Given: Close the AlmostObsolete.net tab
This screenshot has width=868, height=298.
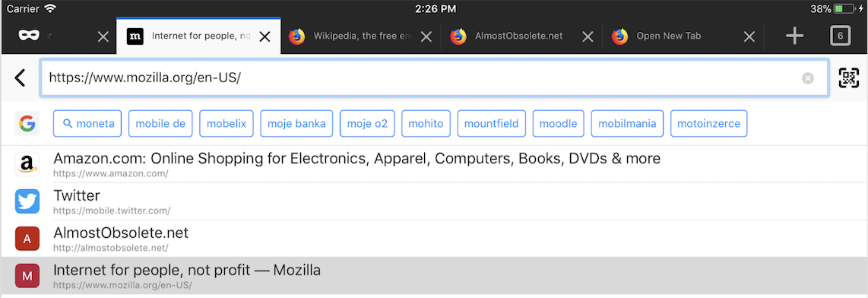Looking at the screenshot, I should tap(588, 36).
